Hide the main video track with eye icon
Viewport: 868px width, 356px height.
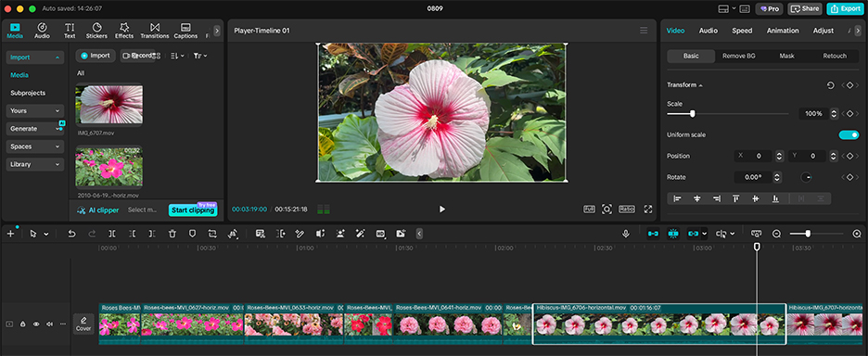click(36, 324)
